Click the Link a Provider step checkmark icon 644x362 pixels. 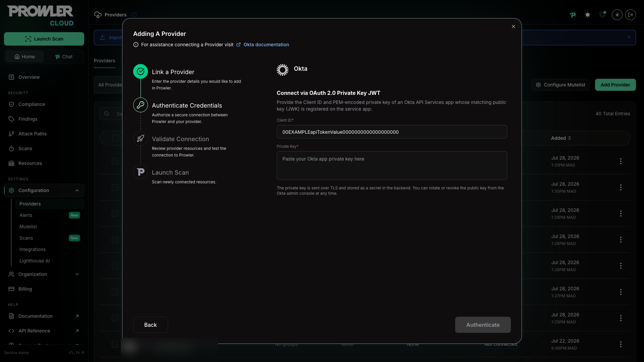141,71
